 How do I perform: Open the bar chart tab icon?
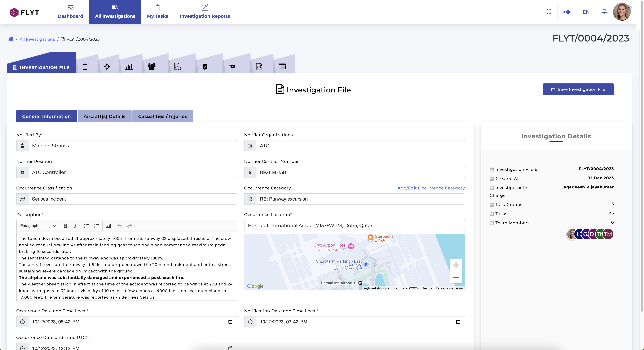[128, 66]
